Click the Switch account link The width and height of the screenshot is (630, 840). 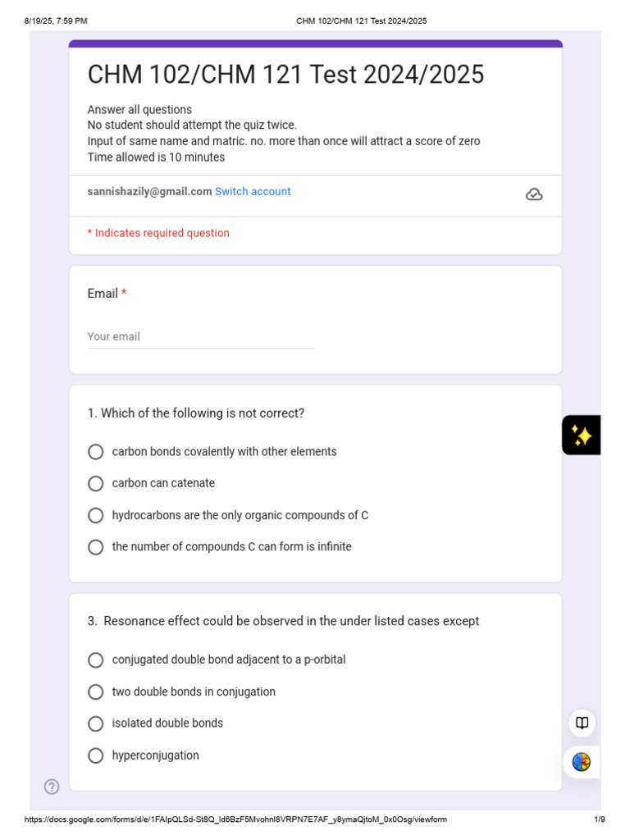click(x=253, y=191)
